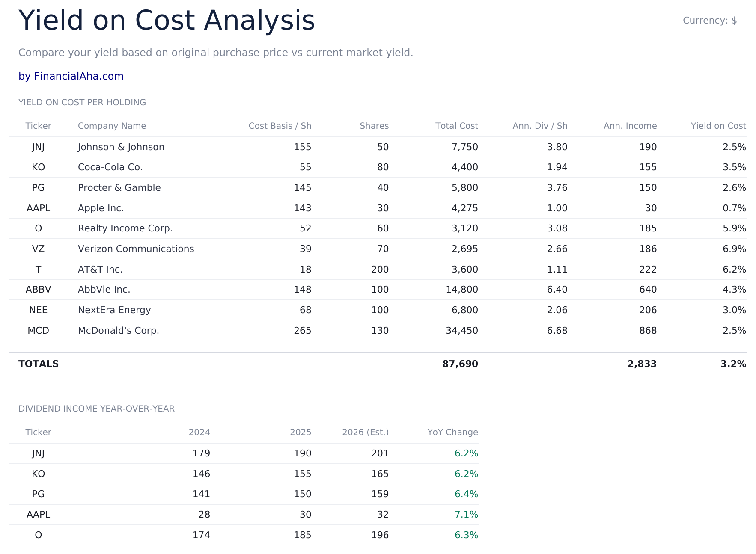Click the McDonald's Corp. company name

[x=119, y=331]
